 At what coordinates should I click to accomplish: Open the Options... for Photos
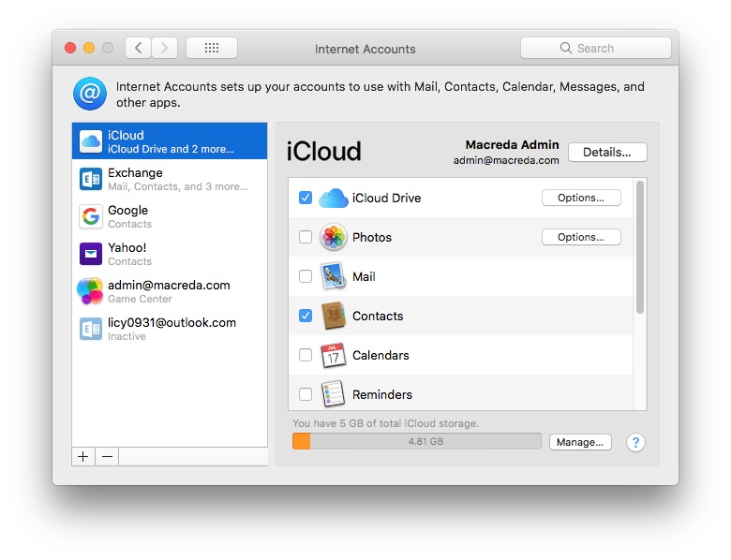point(581,237)
